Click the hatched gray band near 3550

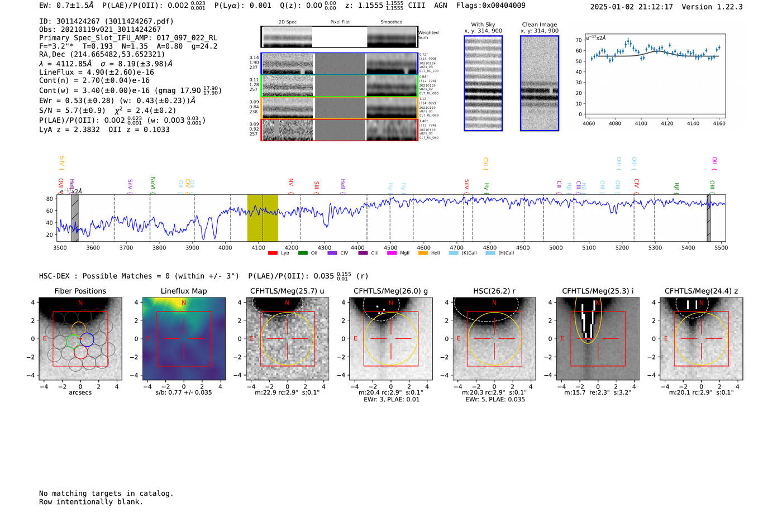point(75,218)
